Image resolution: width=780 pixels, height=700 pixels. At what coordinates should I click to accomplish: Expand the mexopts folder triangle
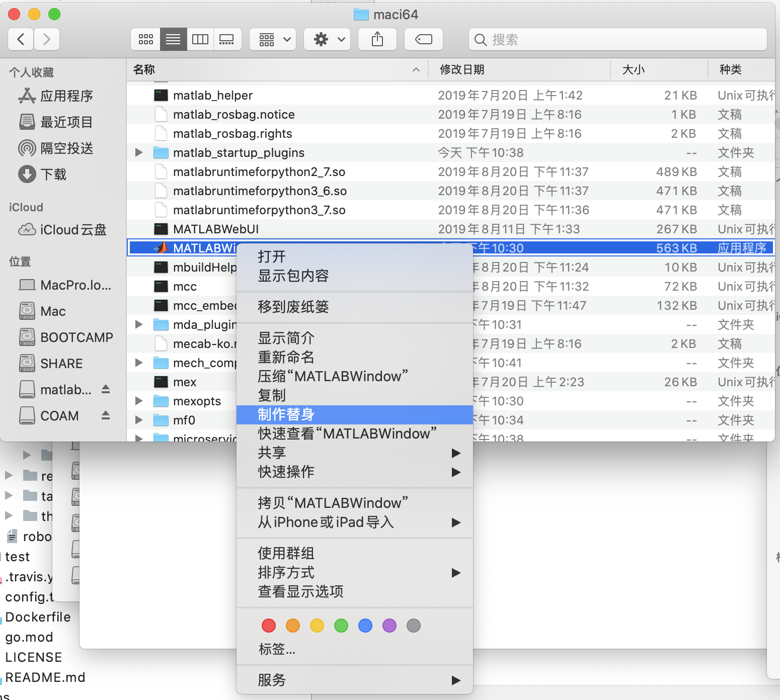139,401
